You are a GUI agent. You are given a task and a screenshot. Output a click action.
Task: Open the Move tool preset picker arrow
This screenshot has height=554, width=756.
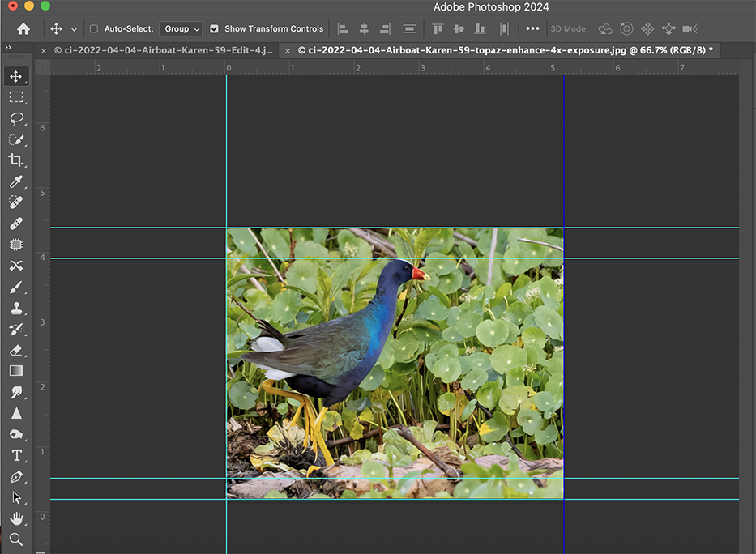75,29
